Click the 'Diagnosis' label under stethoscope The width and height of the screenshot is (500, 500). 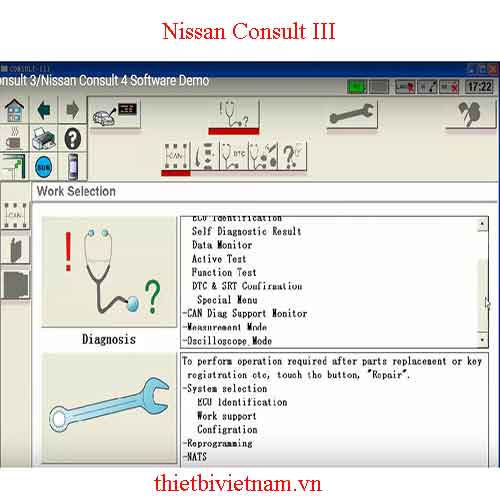tap(109, 339)
